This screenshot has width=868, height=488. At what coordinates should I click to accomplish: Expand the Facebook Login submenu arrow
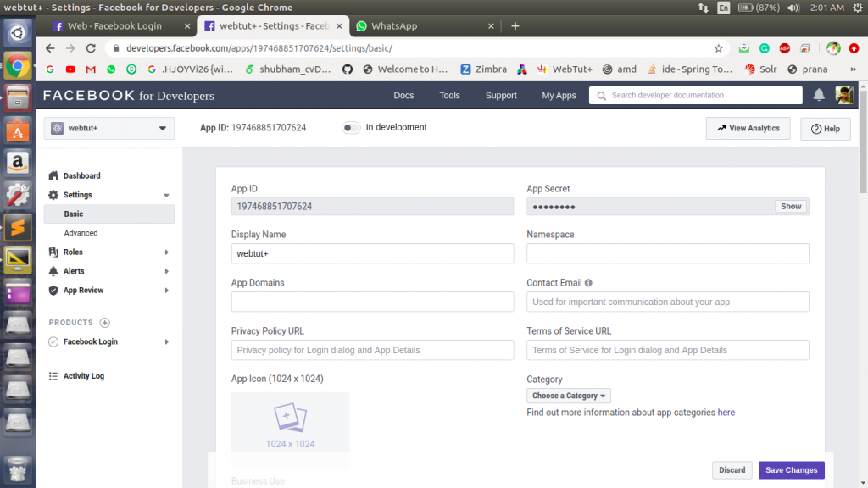166,342
